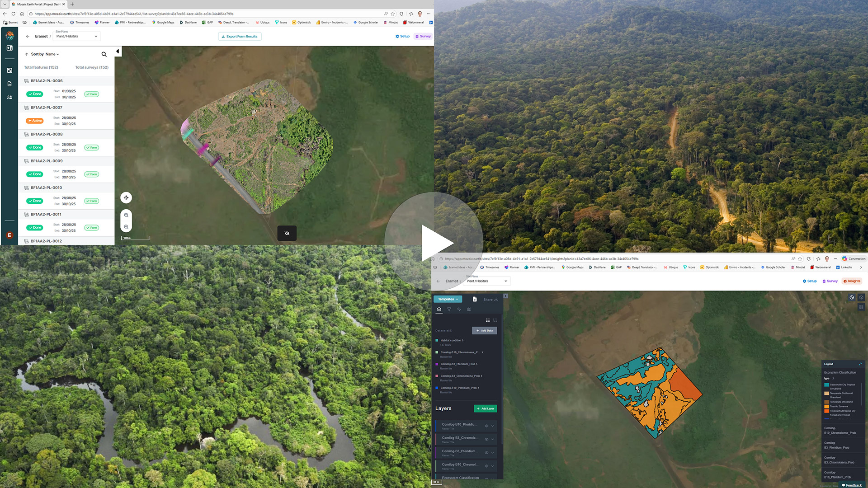The image size is (868, 488).
Task: Expand the Comilog-B3_Pteridium layer chevron
Action: tap(493, 452)
